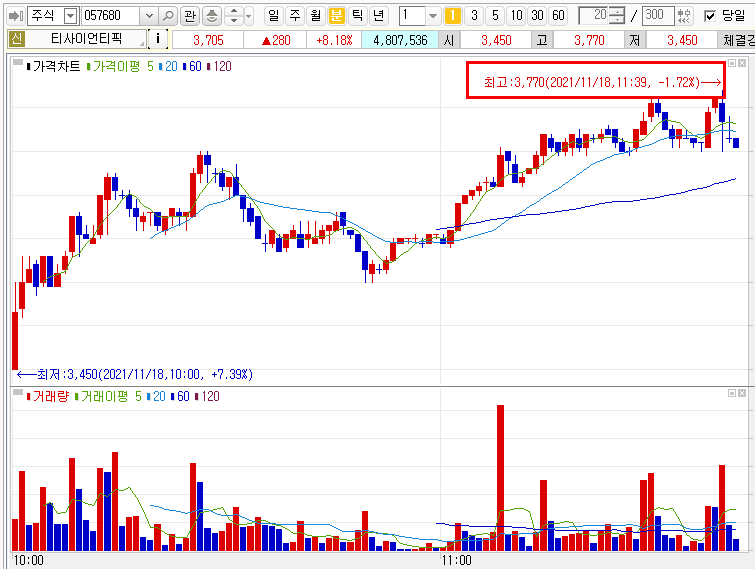Click the price MA 120 legend entry
The height and width of the screenshot is (569, 755).
tap(222, 66)
